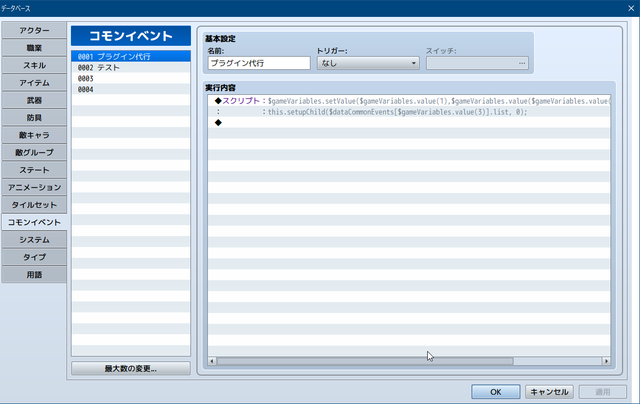Select the スクリプト command first line
Screen dimensions: 640x404
[409, 101]
